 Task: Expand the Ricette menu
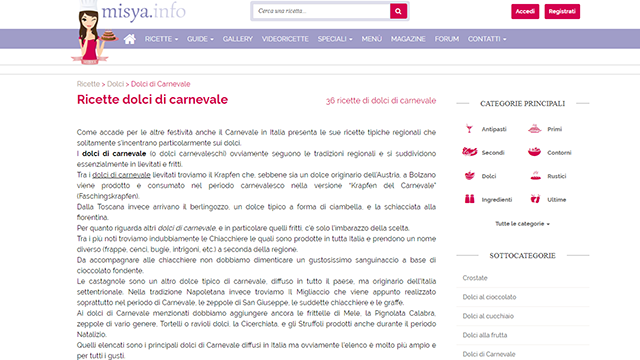(x=161, y=39)
